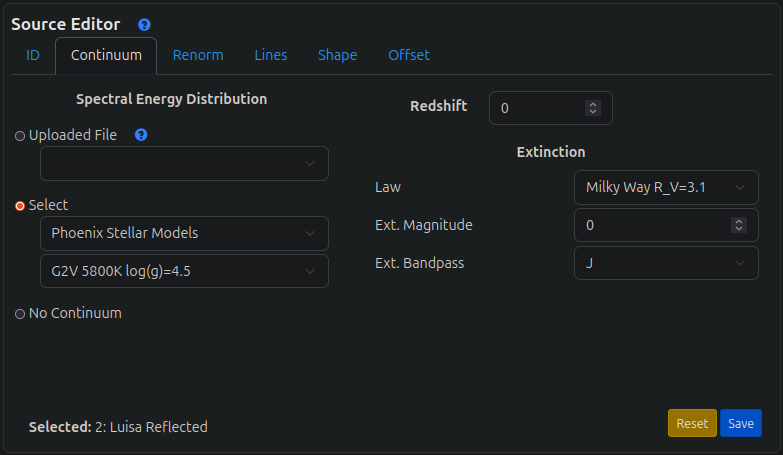
Task: Select the Uploaded File radio option
Action: point(20,136)
